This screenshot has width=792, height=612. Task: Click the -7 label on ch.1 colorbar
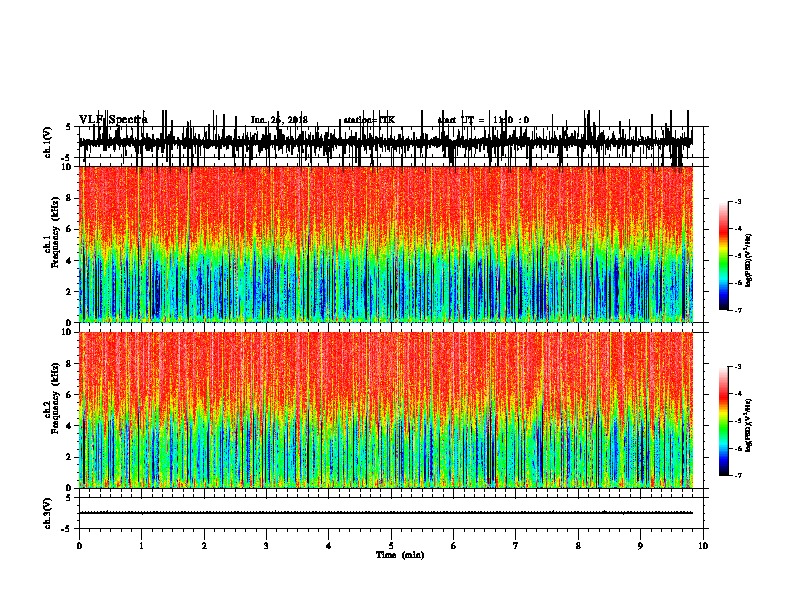point(737,310)
